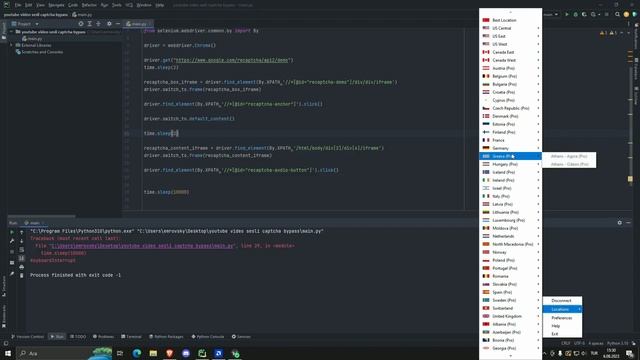Collapse all icon in Project panel header
The width and height of the screenshot is (640, 360).
98,24
